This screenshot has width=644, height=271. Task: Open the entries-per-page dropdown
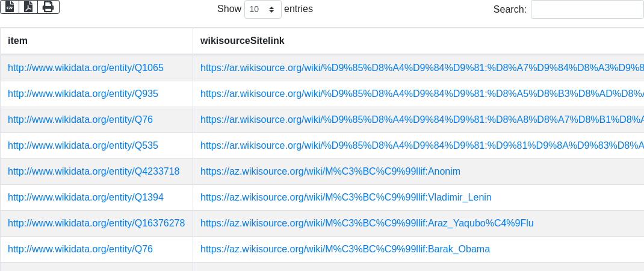click(x=263, y=9)
